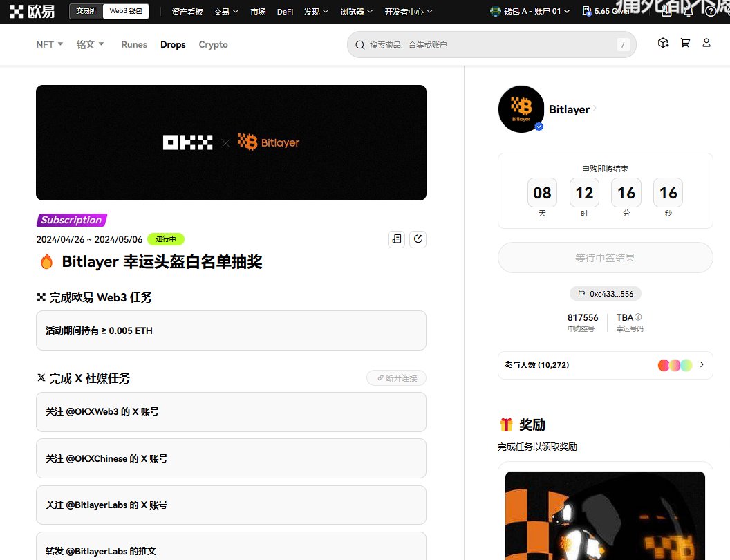Click the helmet reward NFT image

605,516
